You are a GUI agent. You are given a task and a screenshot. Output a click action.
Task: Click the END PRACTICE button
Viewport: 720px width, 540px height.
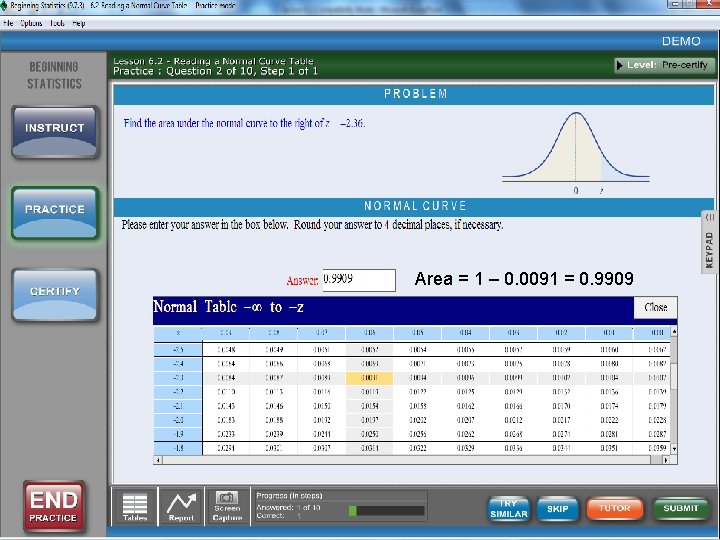pos(54,506)
